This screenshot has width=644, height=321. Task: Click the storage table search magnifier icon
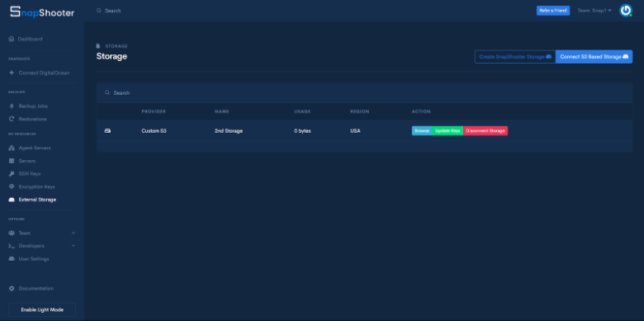coord(107,92)
